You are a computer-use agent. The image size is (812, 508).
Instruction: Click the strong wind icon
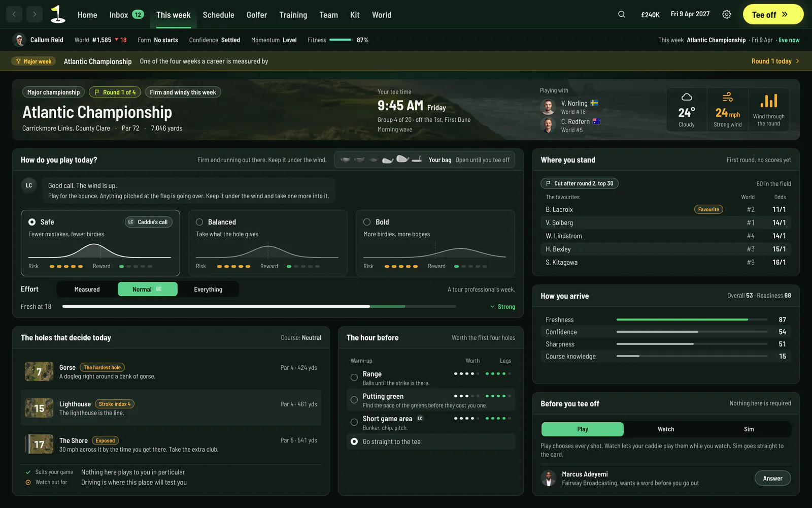(727, 97)
